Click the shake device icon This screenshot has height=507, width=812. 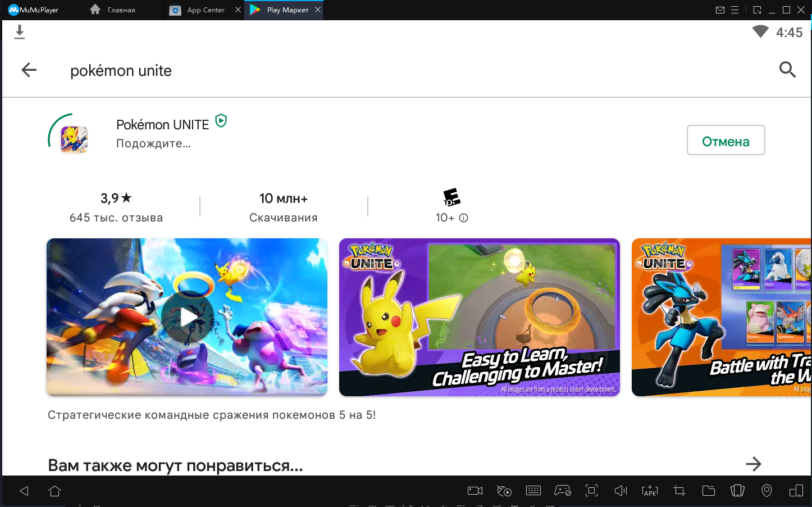coord(737,491)
